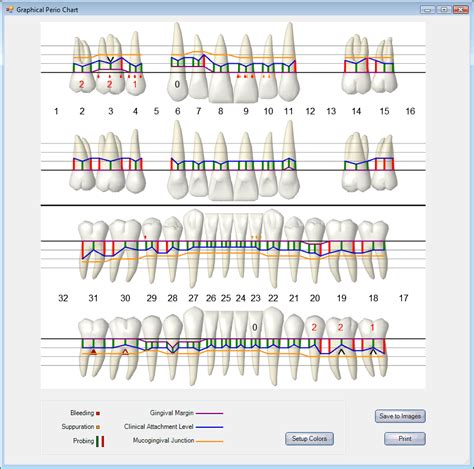Click tooth number 14 label
Screen dimensions: 474x469
pyautogui.click(x=356, y=111)
